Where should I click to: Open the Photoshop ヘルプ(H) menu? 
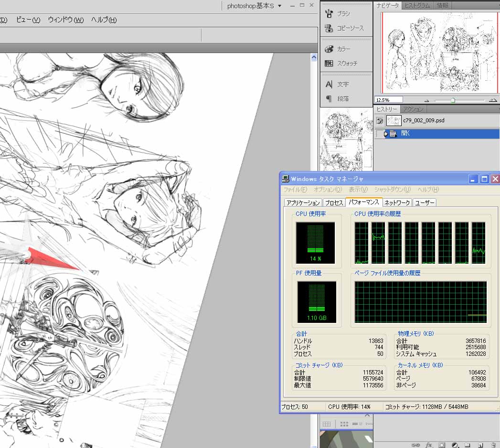pos(104,20)
